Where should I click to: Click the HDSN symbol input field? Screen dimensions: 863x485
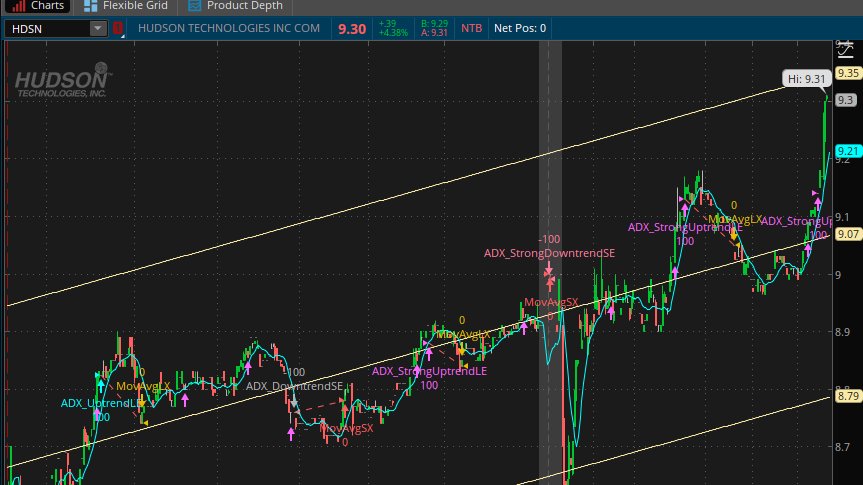[47, 29]
